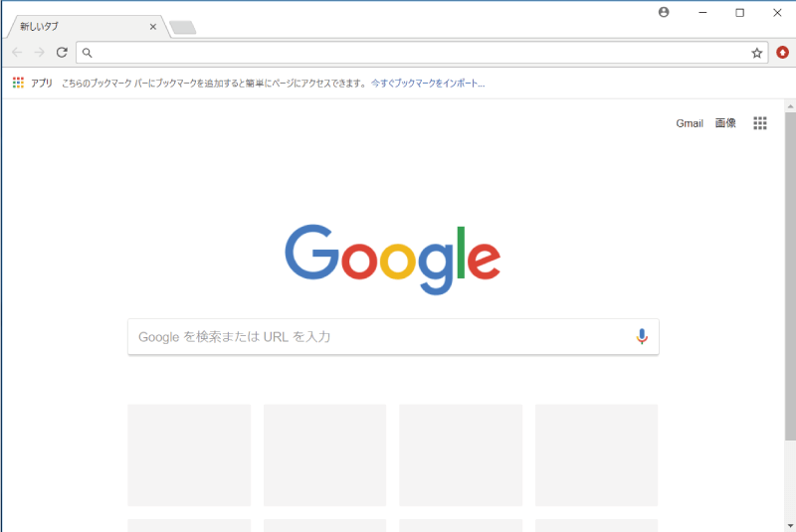This screenshot has height=532, width=796.
Task: Reload the current page
Action: pos(62,53)
